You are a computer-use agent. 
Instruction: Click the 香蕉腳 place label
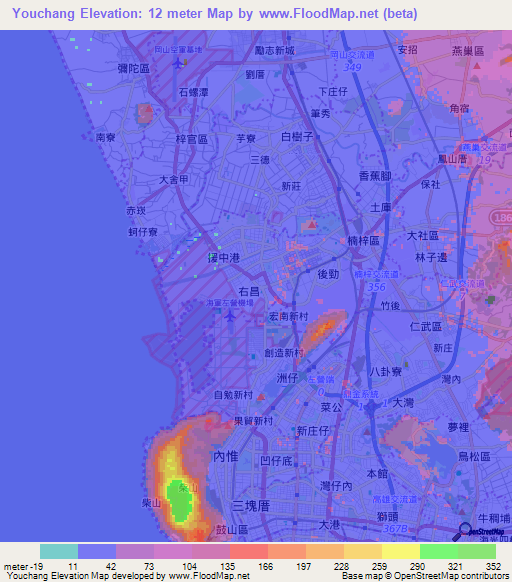[x=375, y=176]
